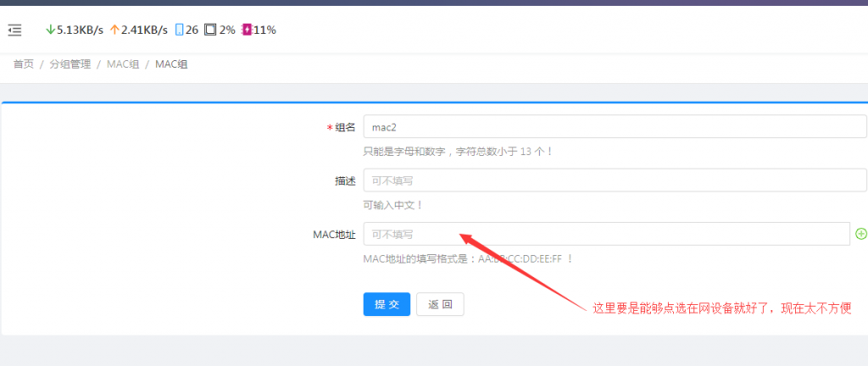
Task: Click the green download speed arrow icon
Action: 50,30
